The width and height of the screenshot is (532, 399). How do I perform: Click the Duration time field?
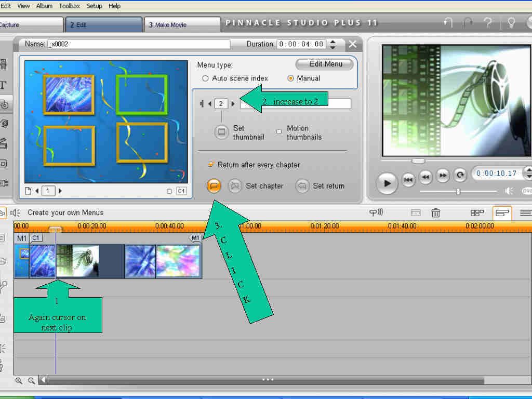tap(301, 44)
